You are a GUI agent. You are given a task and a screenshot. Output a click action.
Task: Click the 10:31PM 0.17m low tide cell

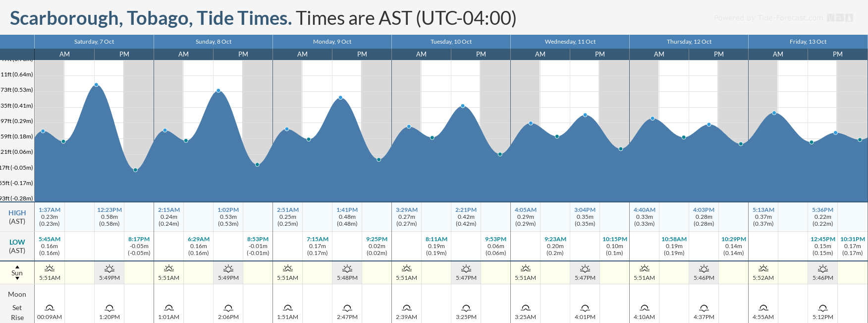tap(853, 246)
